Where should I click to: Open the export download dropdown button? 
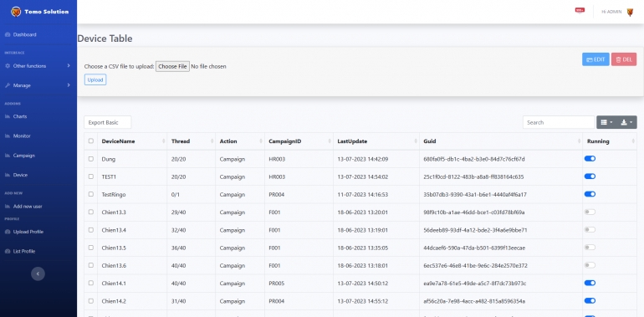click(x=626, y=122)
